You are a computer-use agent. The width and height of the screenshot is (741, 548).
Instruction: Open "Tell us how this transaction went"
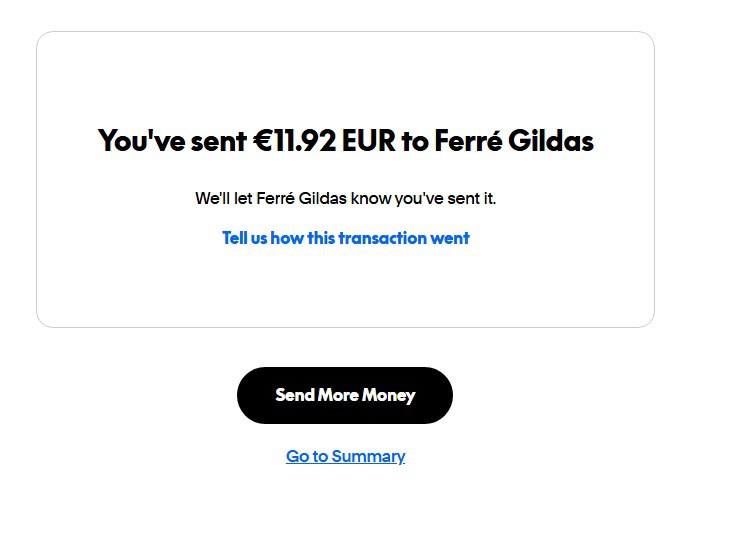345,238
